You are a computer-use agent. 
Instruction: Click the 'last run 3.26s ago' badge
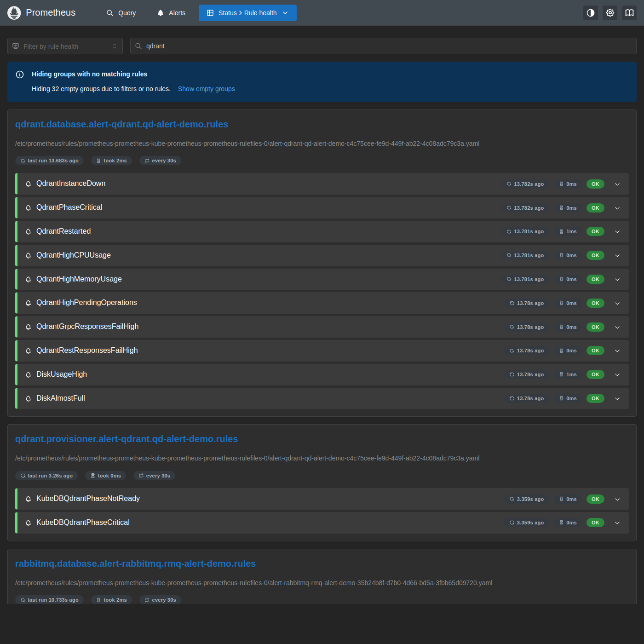pyautogui.click(x=46, y=476)
